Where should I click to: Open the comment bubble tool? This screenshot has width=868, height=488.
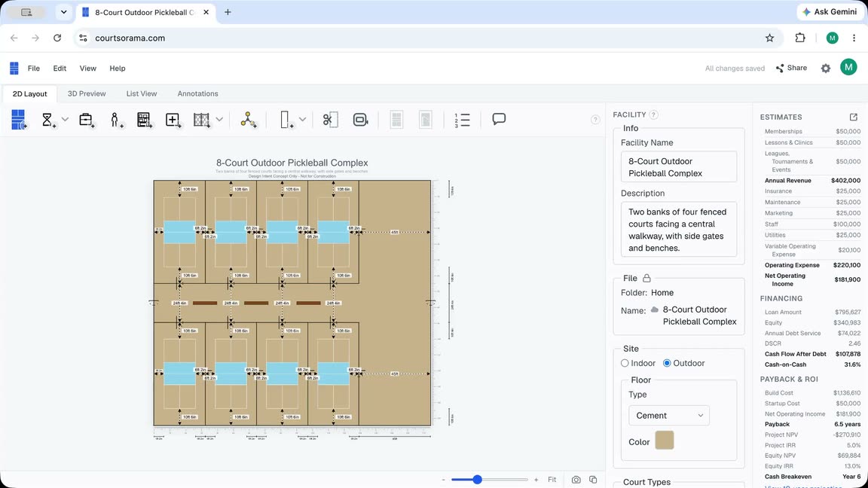tap(499, 119)
